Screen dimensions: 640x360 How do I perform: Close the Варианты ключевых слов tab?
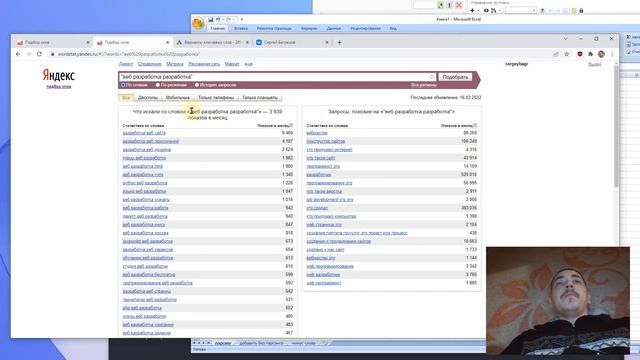pos(247,42)
